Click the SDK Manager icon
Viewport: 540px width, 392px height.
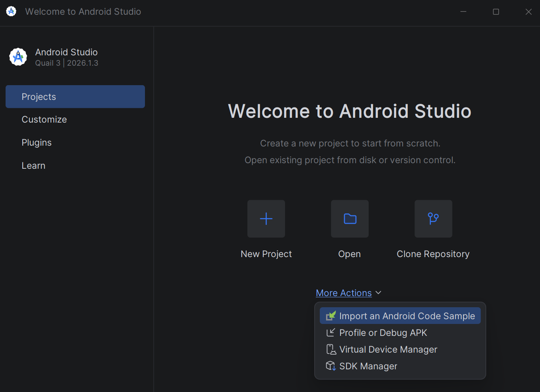(x=331, y=366)
